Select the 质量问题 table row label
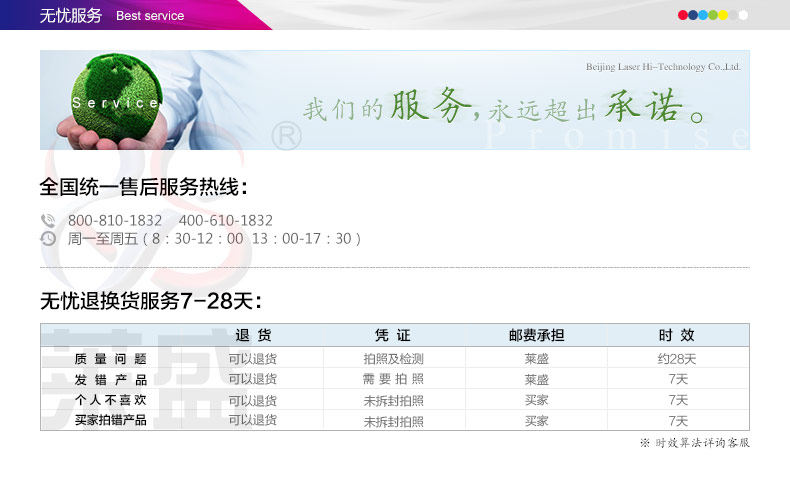 click(x=110, y=359)
